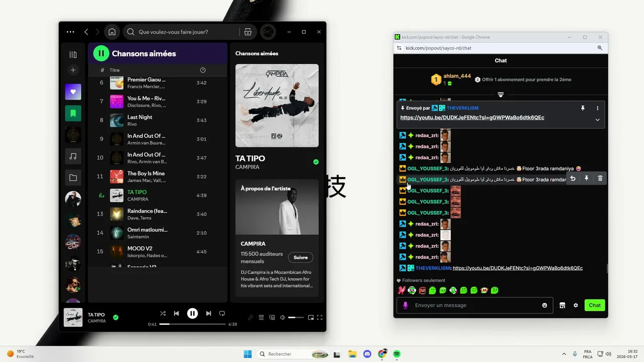644x362 pixels.
Task: Click Liberdade album cover art
Action: (277, 106)
